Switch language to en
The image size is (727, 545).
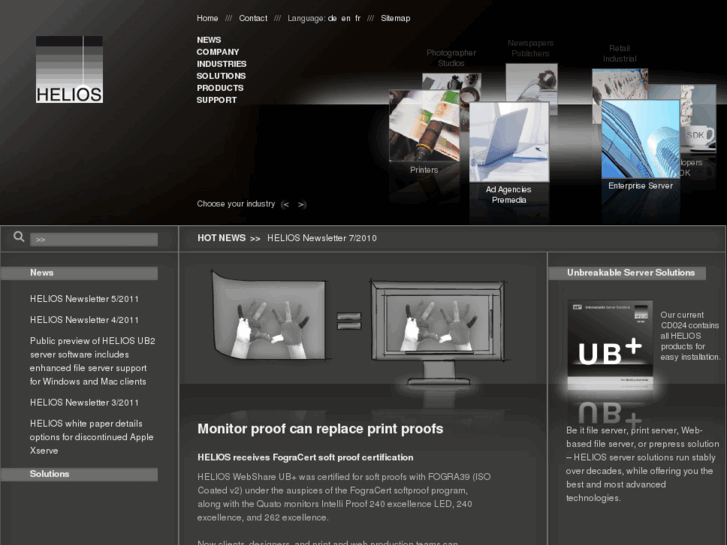346,18
